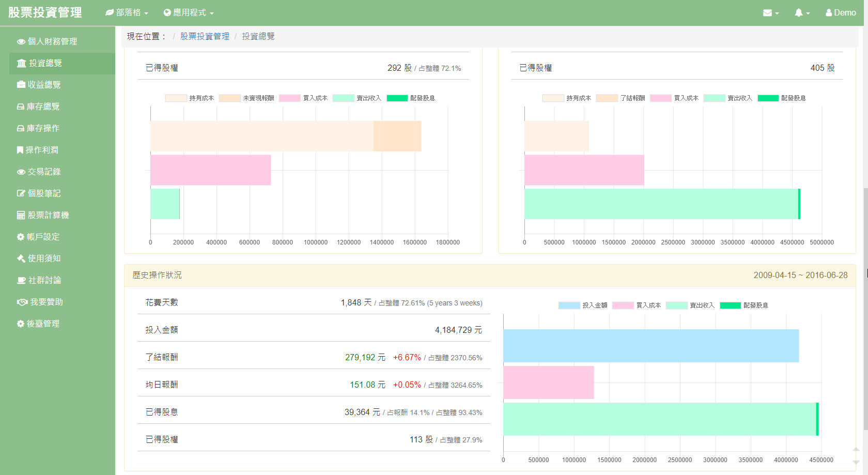Open the mail envelope dropdown
Image resolution: width=868 pixels, height=475 pixels.
[x=770, y=13]
